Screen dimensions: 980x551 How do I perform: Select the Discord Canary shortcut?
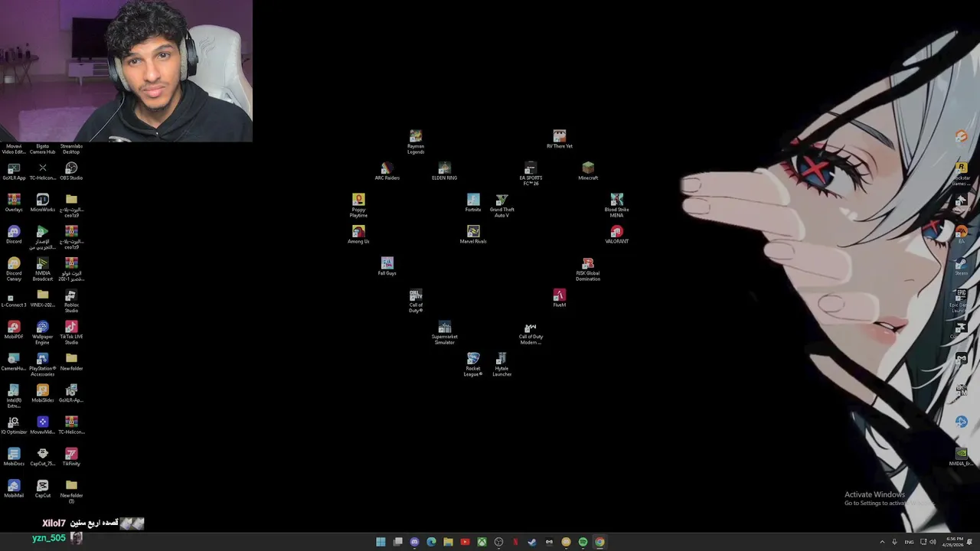tap(14, 269)
